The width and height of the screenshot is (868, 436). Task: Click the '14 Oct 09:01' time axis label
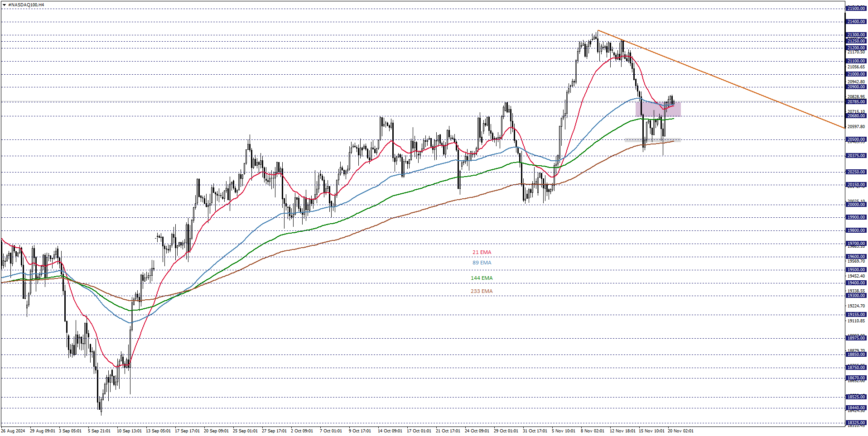pyautogui.click(x=390, y=431)
